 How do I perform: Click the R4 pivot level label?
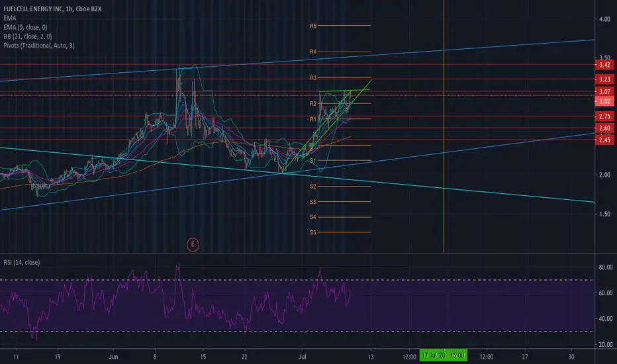point(313,52)
